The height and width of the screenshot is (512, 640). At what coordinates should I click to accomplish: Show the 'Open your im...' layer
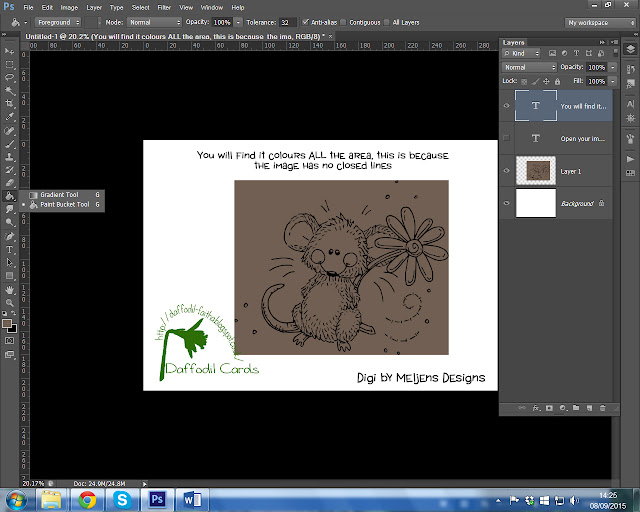pos(507,138)
